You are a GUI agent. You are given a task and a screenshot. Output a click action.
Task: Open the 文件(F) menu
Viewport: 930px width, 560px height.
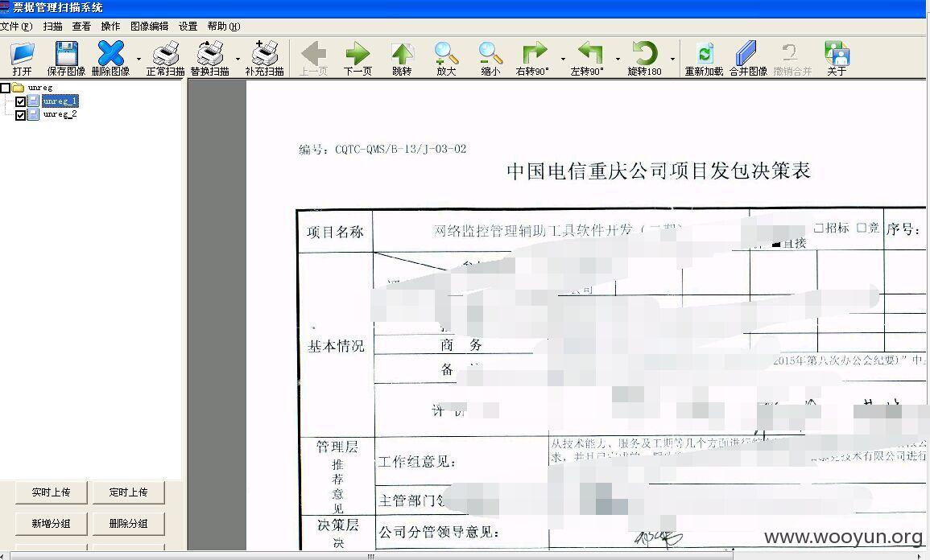pos(17,26)
